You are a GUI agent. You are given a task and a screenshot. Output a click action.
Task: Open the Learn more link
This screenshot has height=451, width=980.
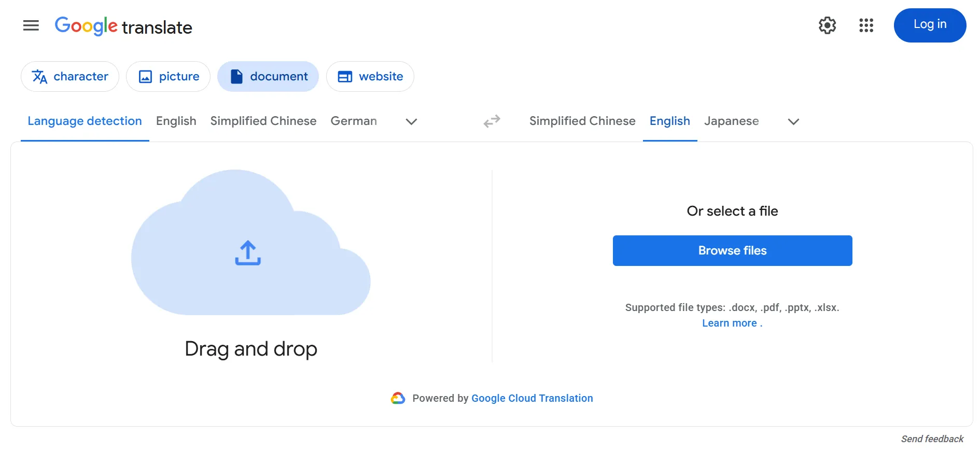tap(732, 323)
